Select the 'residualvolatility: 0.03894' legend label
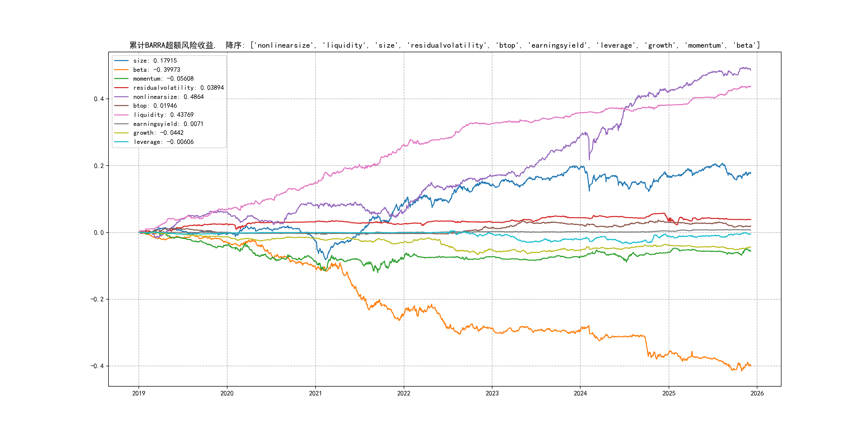The width and height of the screenshot is (868, 434). tap(178, 88)
